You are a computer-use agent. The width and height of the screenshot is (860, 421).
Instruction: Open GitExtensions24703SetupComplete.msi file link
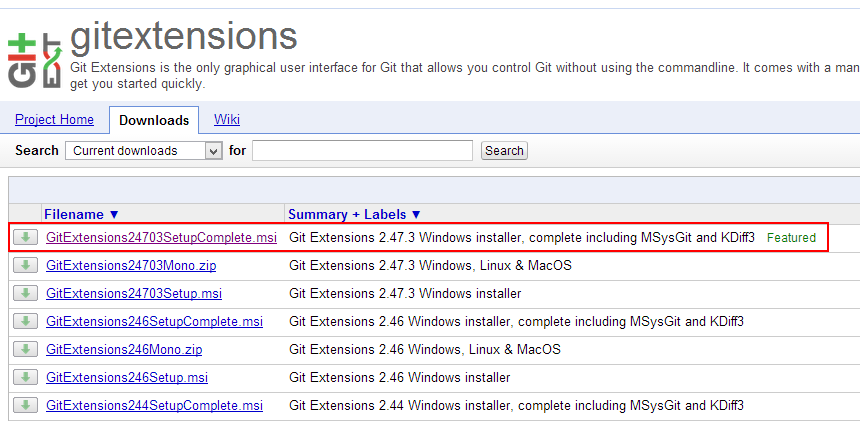click(x=161, y=237)
